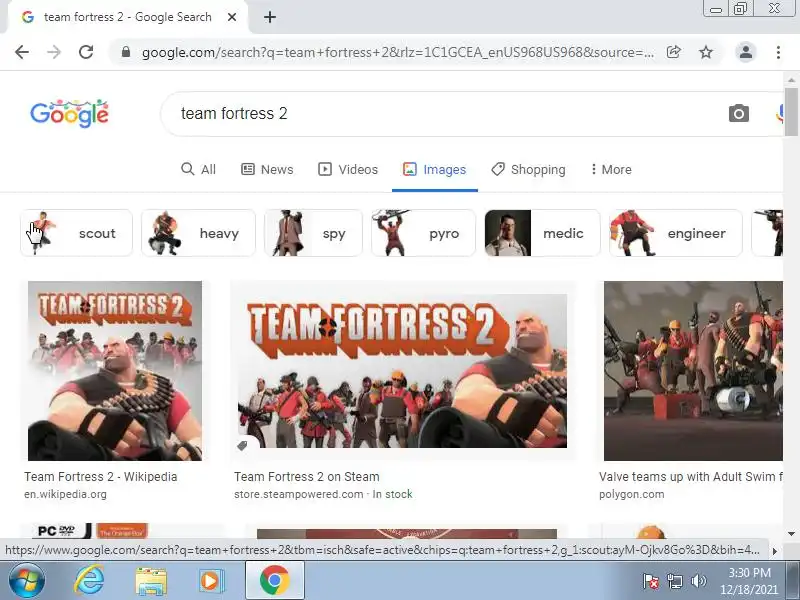Reload the current page
This screenshot has height=600, width=800.
click(x=86, y=52)
